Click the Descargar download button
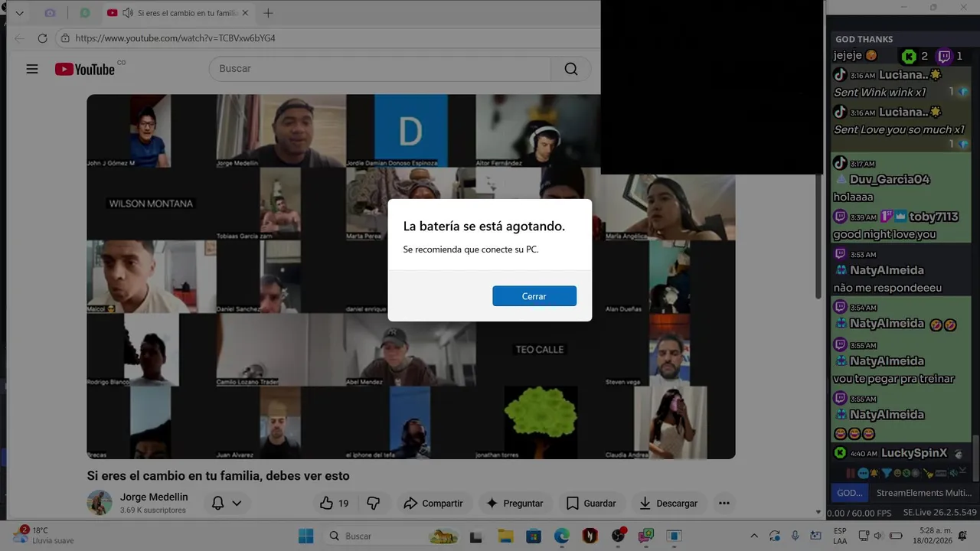 pos(668,503)
